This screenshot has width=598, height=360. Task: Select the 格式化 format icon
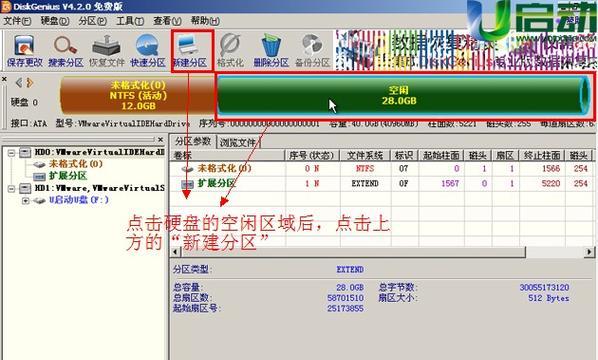point(230,50)
